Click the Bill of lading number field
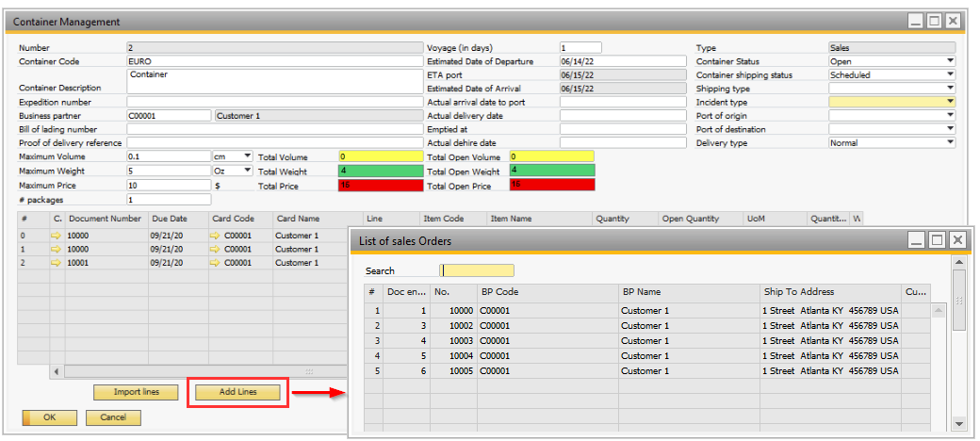The height and width of the screenshot is (441, 980). tap(275, 129)
